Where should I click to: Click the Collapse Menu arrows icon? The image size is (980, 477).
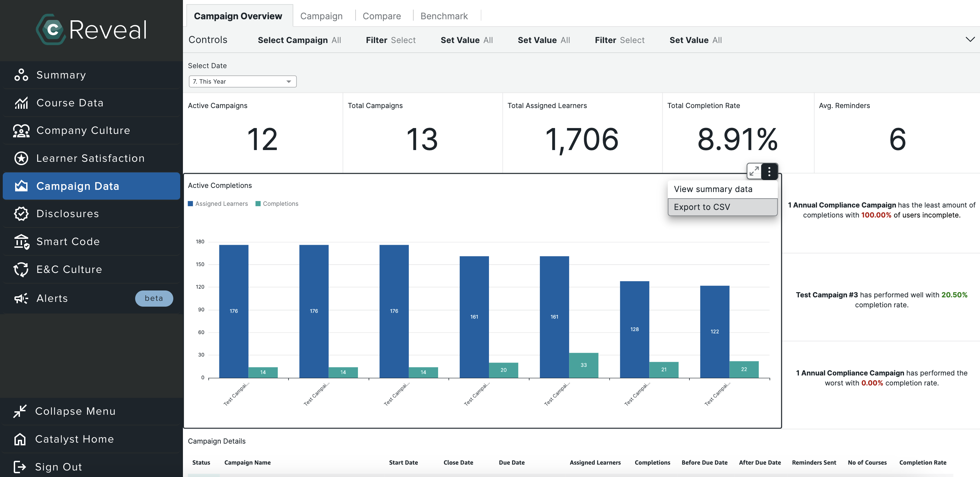[x=20, y=411]
